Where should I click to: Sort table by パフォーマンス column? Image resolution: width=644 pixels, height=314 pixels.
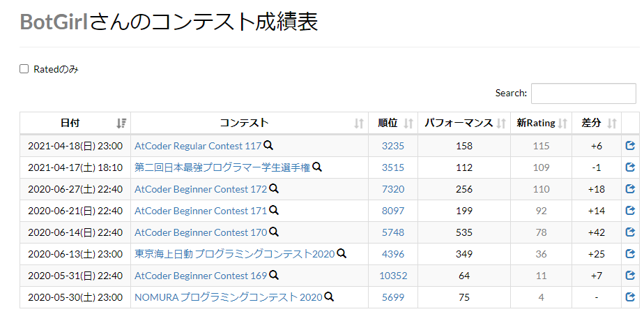tap(464, 123)
